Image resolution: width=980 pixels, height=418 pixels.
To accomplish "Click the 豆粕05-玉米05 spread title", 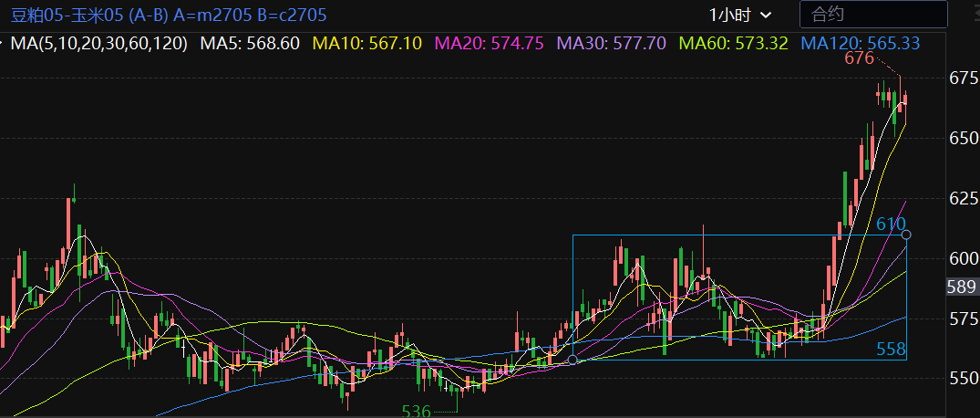I will tap(169, 15).
